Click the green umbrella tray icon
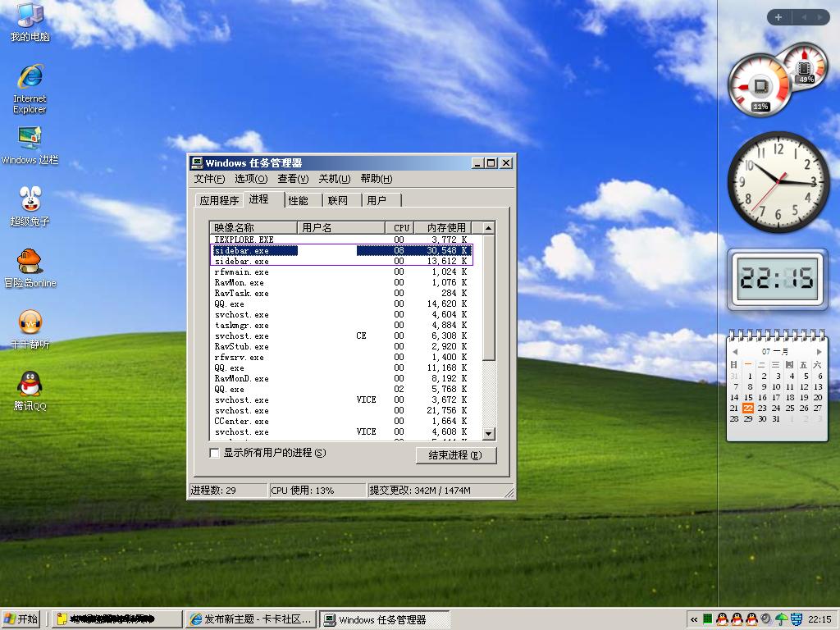Viewport: 840px width, 630px height. [781, 619]
